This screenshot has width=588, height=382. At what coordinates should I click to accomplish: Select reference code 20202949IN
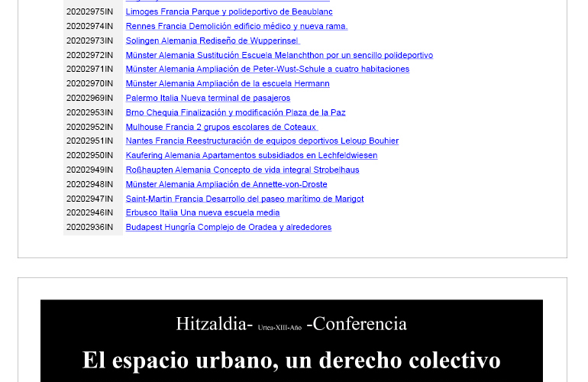coord(89,170)
